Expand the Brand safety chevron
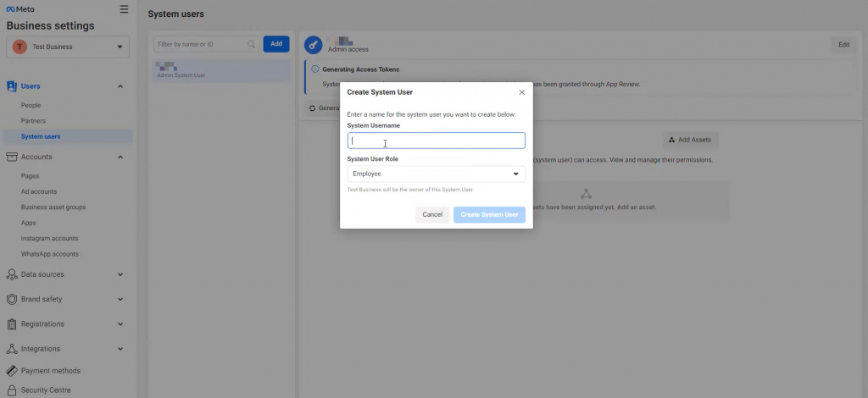This screenshot has width=868, height=398. point(120,299)
